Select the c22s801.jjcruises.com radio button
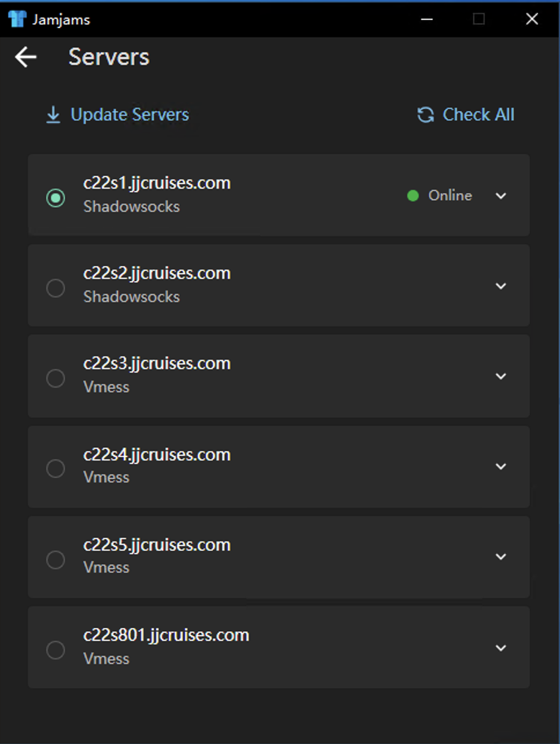 (x=56, y=650)
